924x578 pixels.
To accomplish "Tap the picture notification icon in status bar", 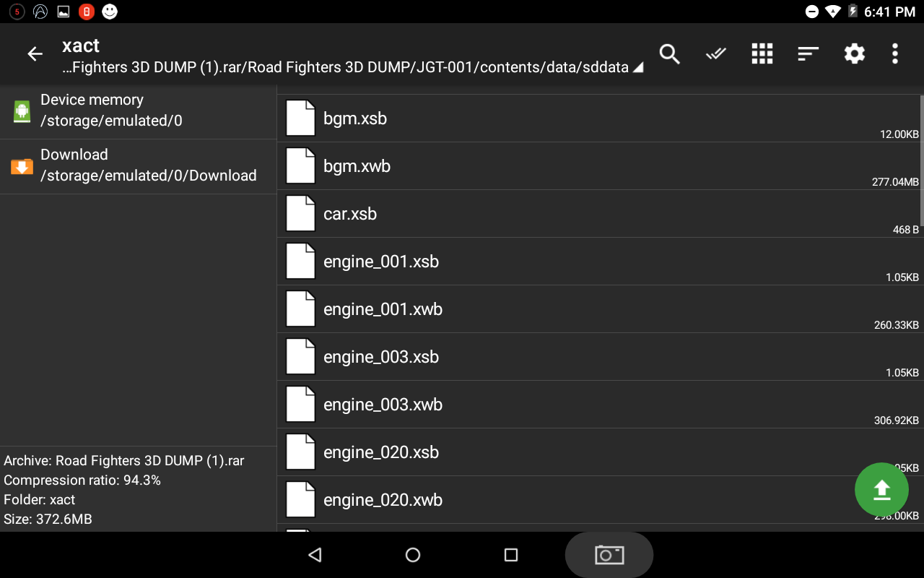I will tap(64, 12).
